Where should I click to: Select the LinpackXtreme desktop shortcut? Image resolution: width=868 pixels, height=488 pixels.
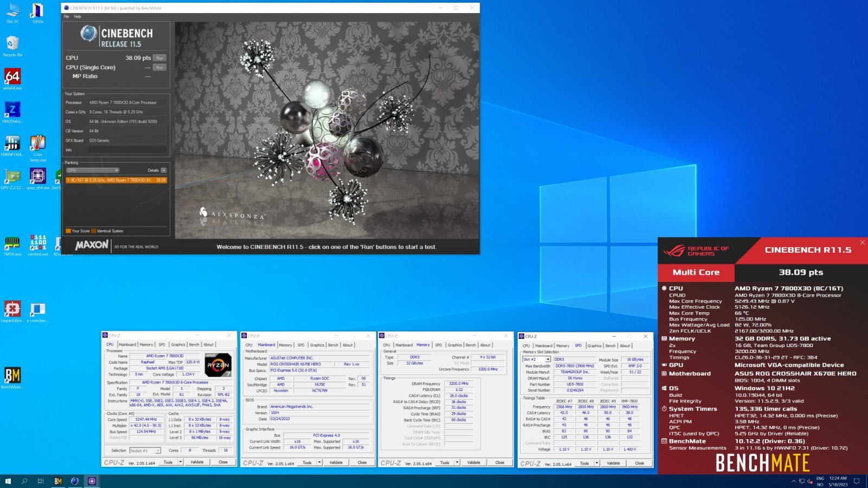(x=12, y=312)
